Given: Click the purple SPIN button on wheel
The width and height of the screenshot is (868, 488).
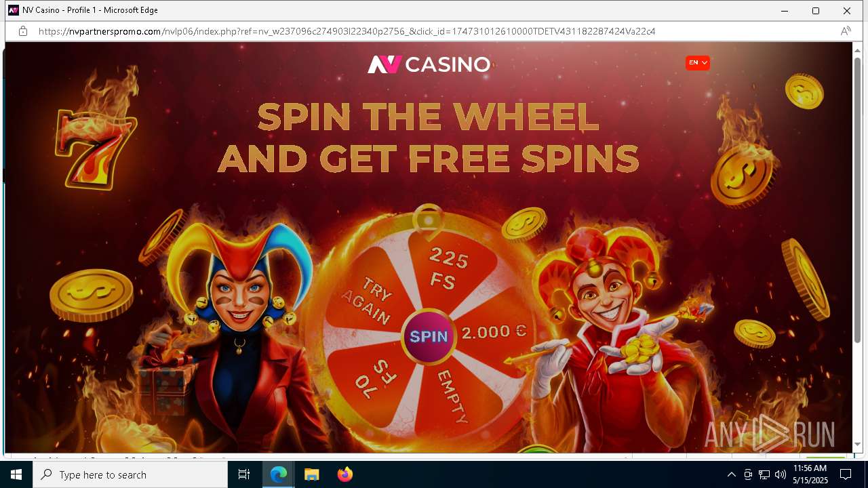Looking at the screenshot, I should click(x=429, y=336).
